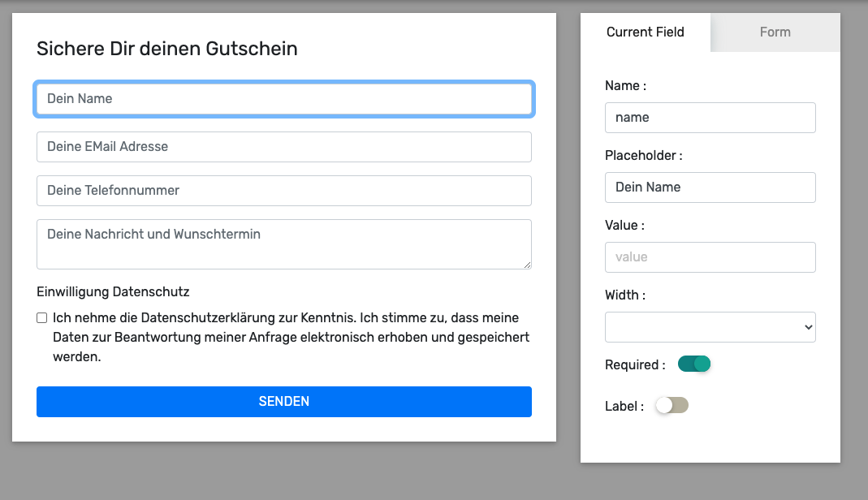
Task: Select the 'Deine Telefonnummer' input
Action: 283,191
